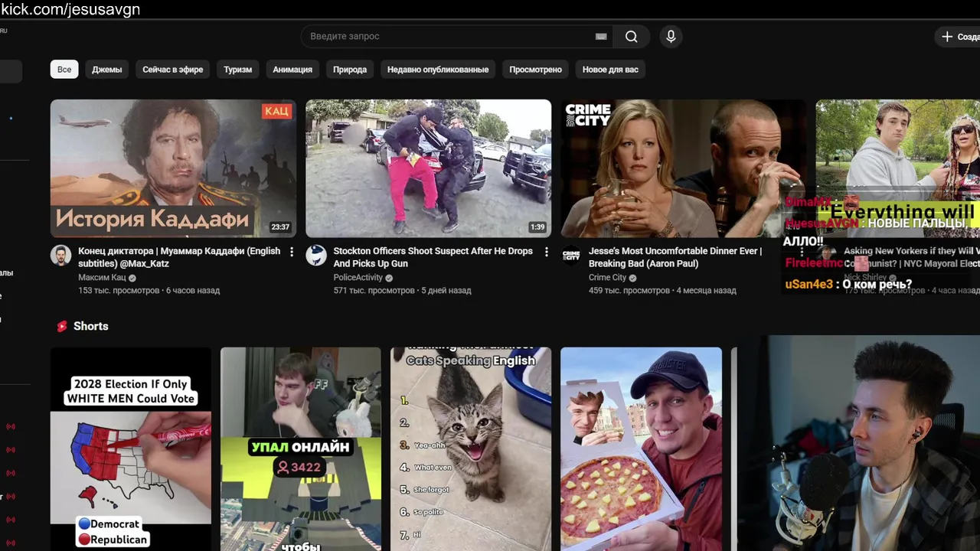980x551 pixels.
Task: Open the УПАЛ ОНЛАЙН short
Action: click(x=301, y=449)
